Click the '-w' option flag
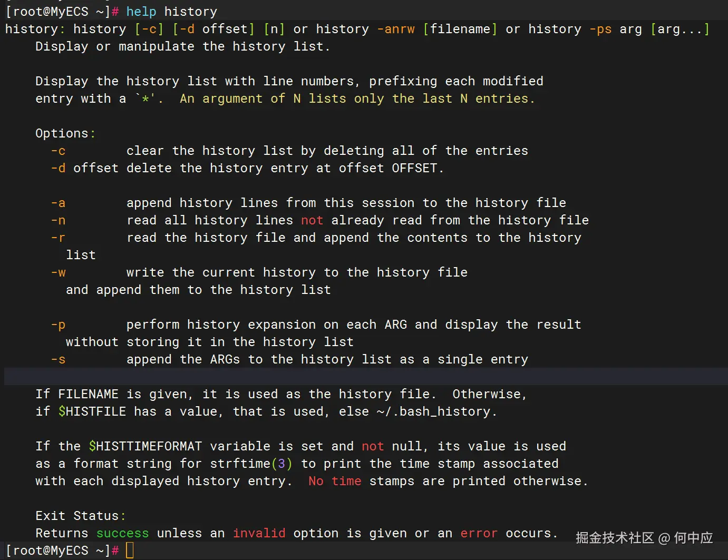Viewport: 728px width, 560px height. point(58,272)
